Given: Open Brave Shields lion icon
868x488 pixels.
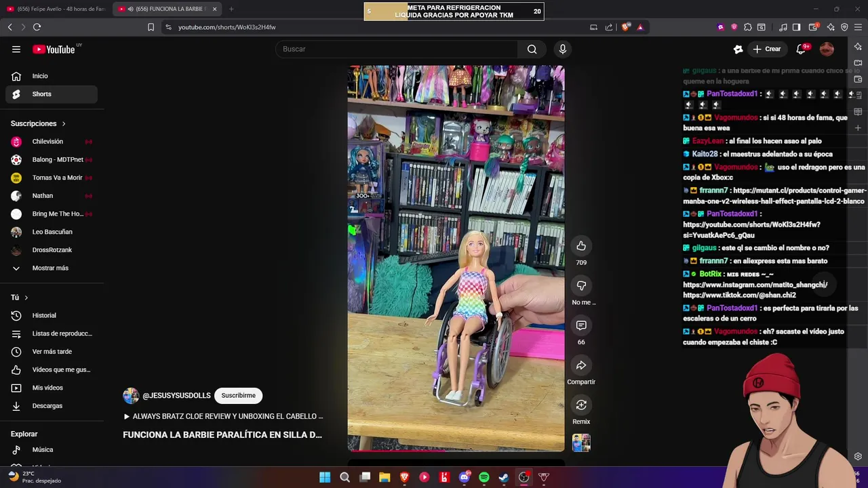Looking at the screenshot, I should pyautogui.click(x=626, y=27).
